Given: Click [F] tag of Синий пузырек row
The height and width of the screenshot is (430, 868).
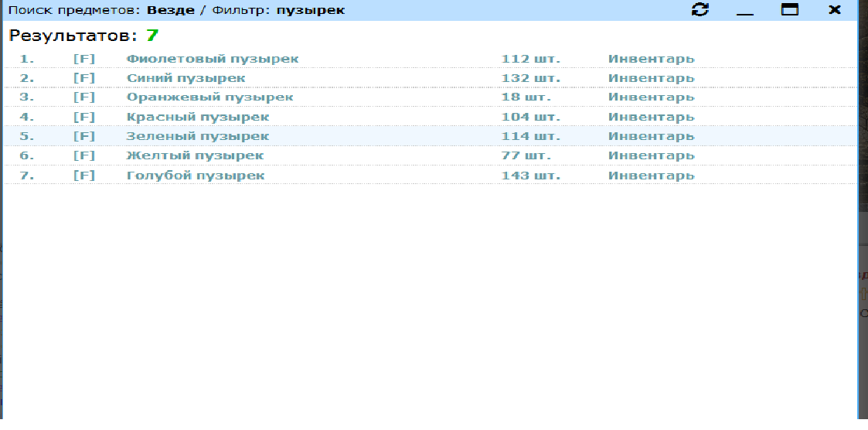Looking at the screenshot, I should (x=84, y=78).
